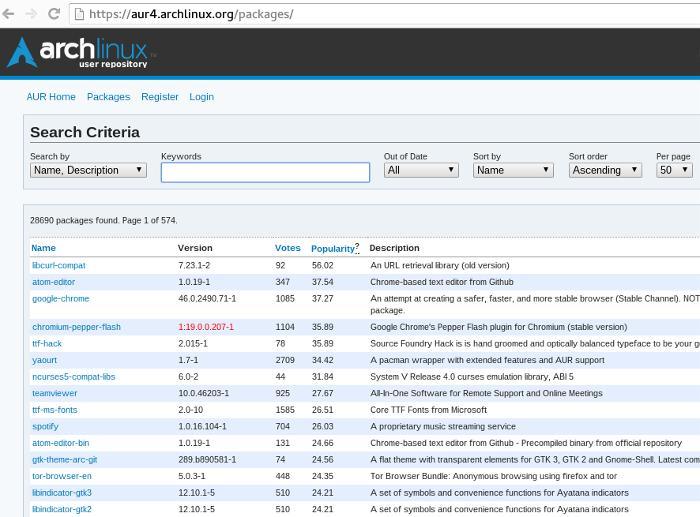Click the Version column header

coord(195,248)
